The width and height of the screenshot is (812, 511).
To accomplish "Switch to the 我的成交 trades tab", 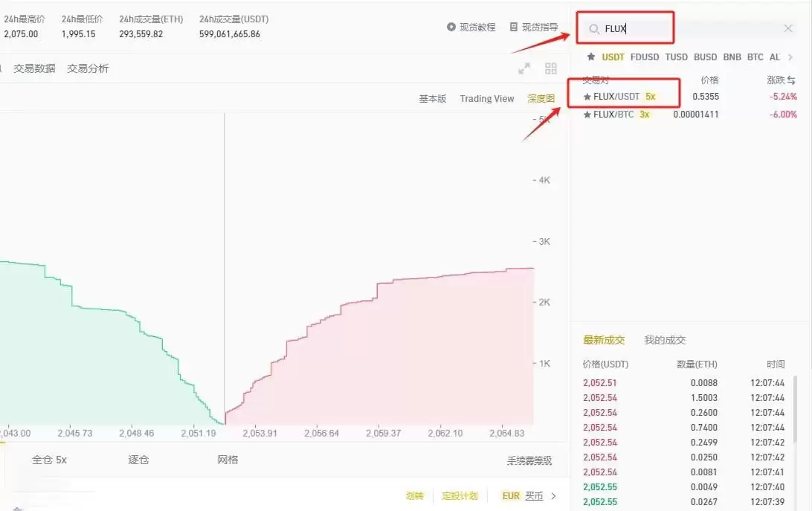I will point(666,340).
